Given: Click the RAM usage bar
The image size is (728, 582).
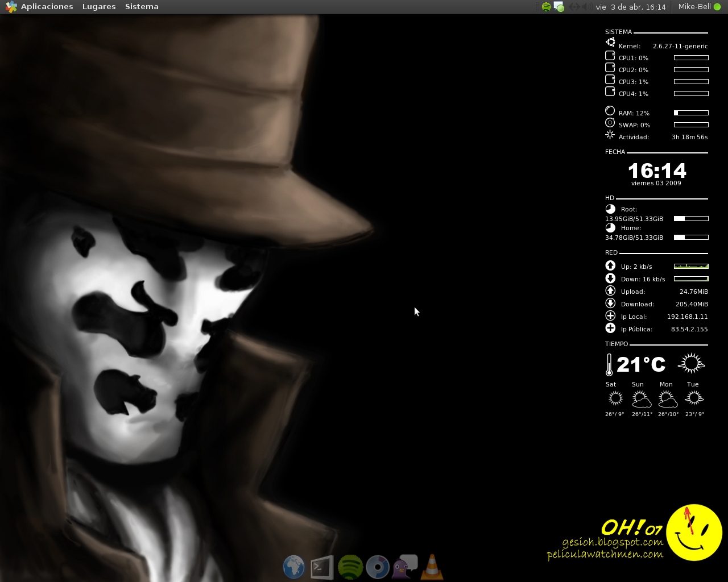Looking at the screenshot, I should (691, 113).
